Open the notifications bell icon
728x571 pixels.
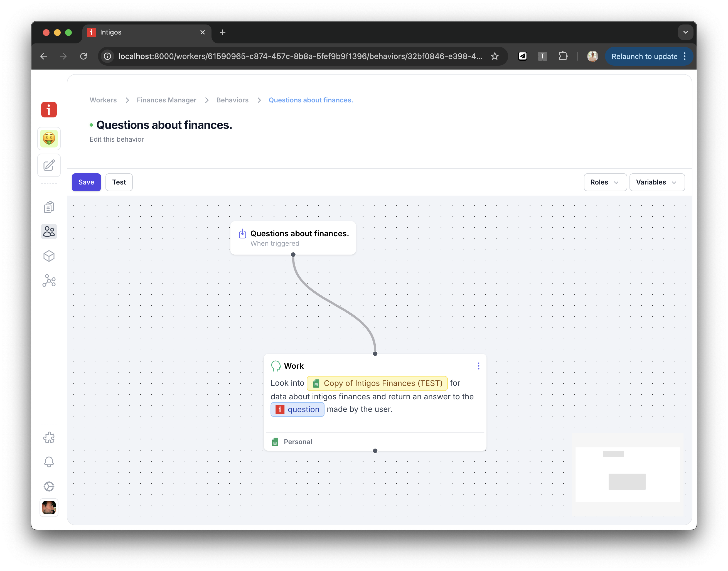coord(49,462)
